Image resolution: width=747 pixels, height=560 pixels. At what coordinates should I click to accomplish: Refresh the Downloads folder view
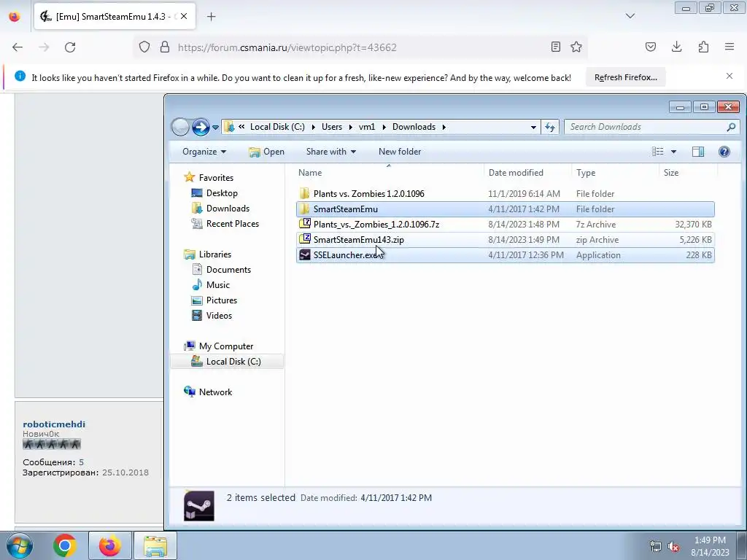(550, 127)
